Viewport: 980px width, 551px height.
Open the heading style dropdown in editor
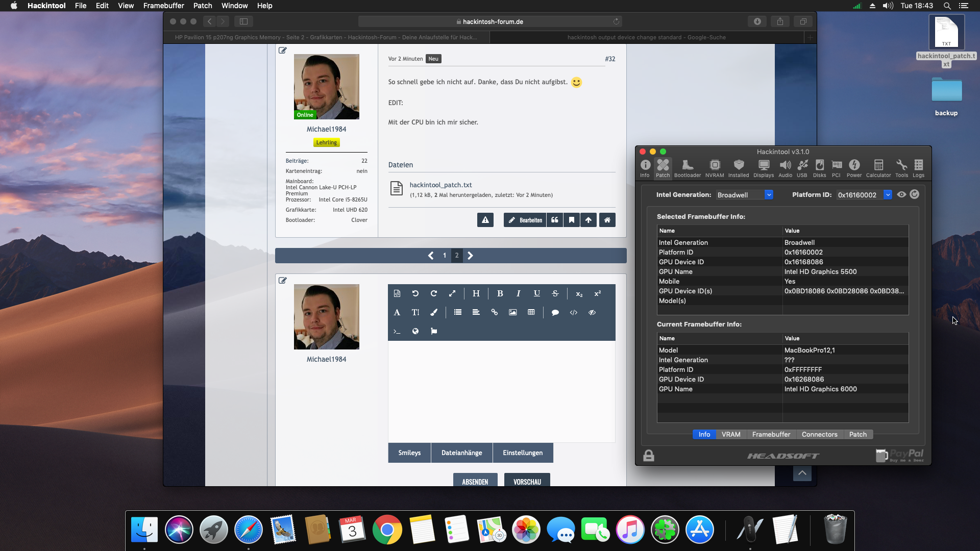(x=476, y=293)
